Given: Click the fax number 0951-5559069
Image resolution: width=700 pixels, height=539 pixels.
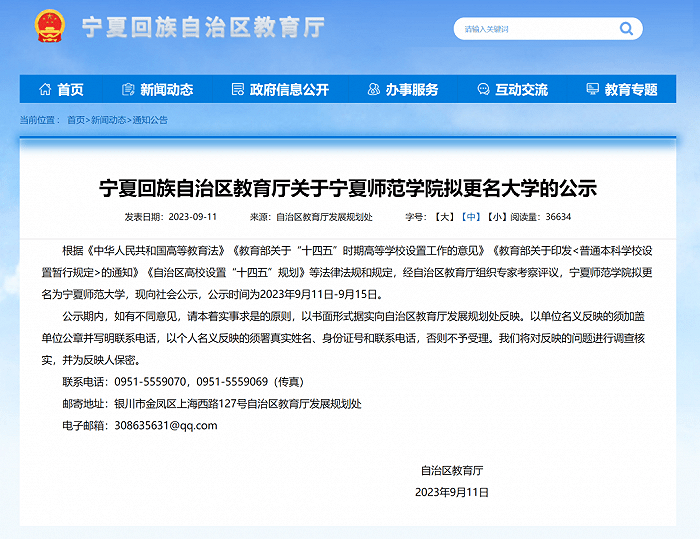Looking at the screenshot, I should tap(232, 382).
